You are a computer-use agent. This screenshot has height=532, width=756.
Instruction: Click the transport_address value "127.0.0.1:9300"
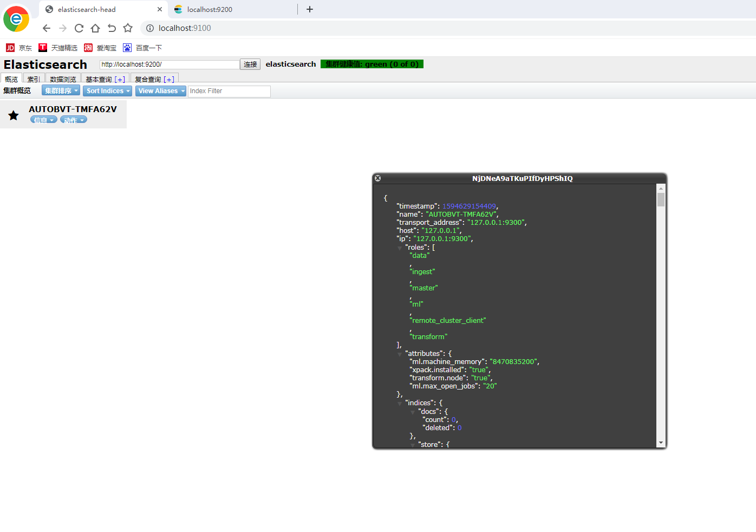(496, 222)
